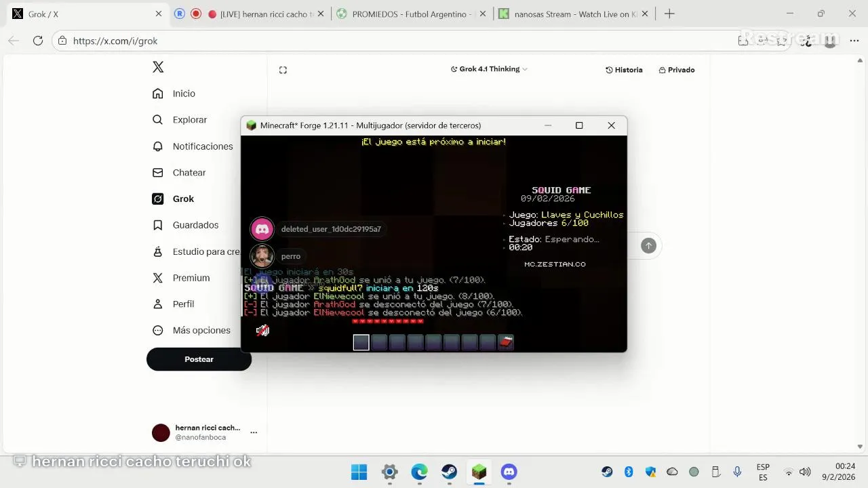Open Discord from taskbar

(509, 472)
